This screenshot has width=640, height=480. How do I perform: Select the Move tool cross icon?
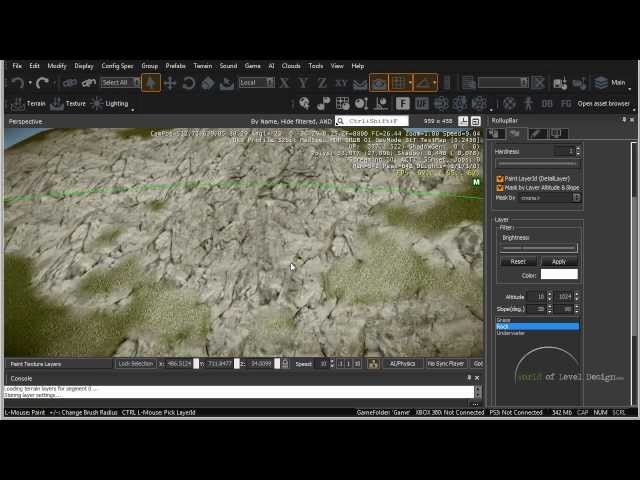170,83
